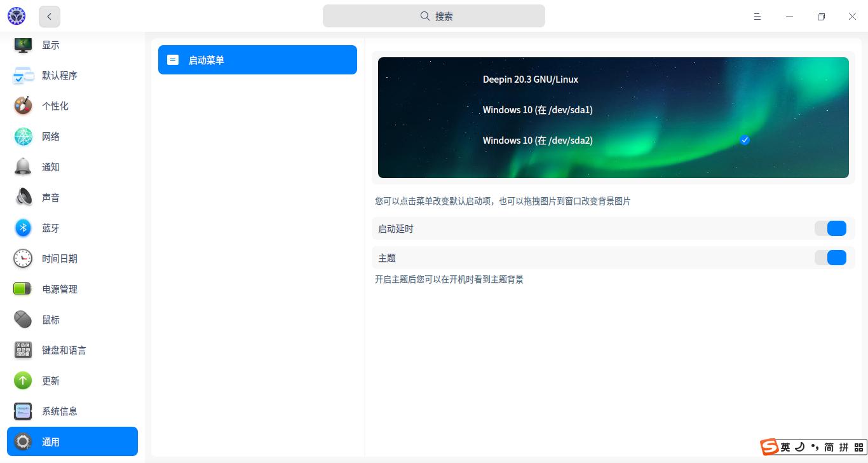Select Windows 10 on /dev/sda1 boot entry

pos(538,110)
